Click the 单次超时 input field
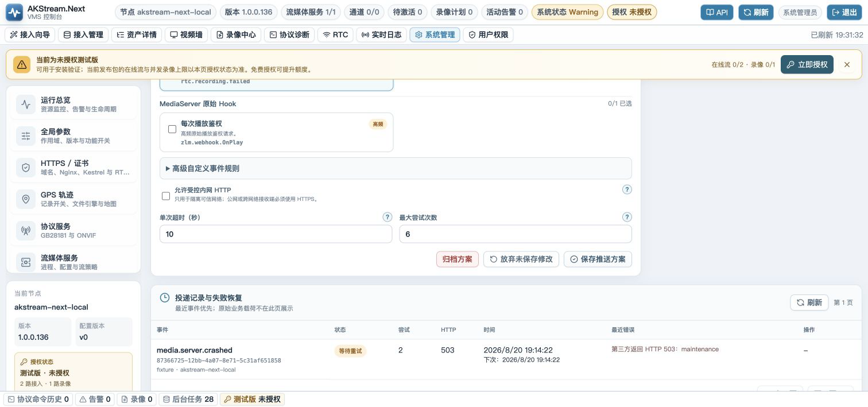 [276, 234]
